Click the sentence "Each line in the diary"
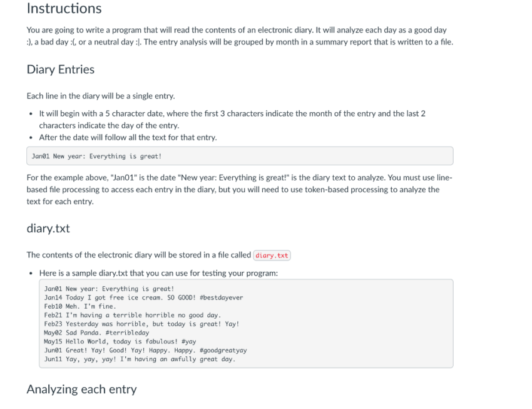 coord(100,96)
